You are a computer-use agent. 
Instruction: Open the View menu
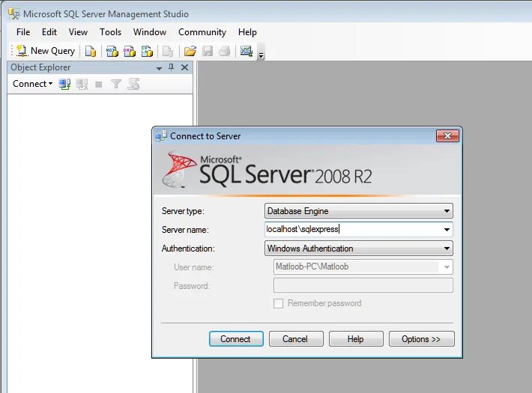point(78,32)
